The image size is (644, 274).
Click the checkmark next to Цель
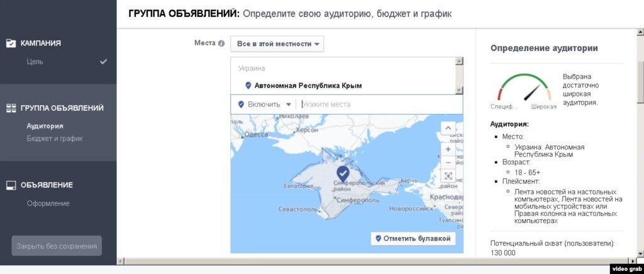103,62
